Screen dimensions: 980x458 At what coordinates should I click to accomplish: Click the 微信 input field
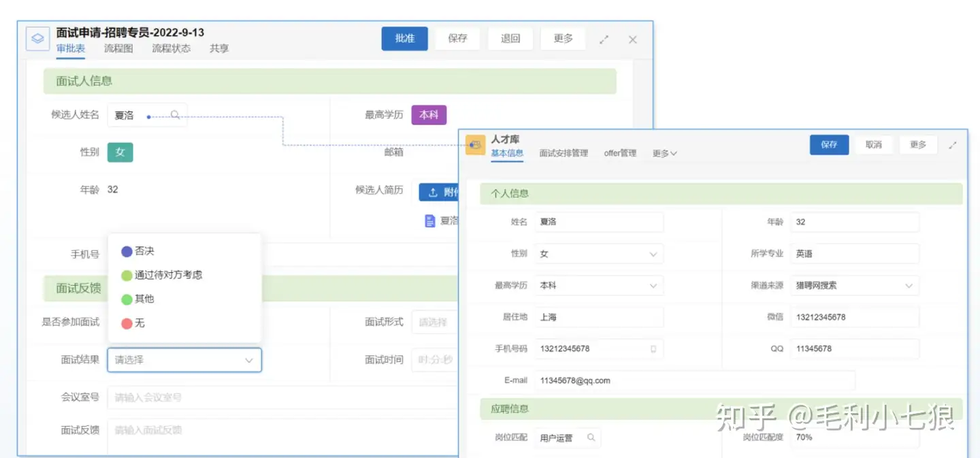pyautogui.click(x=855, y=317)
